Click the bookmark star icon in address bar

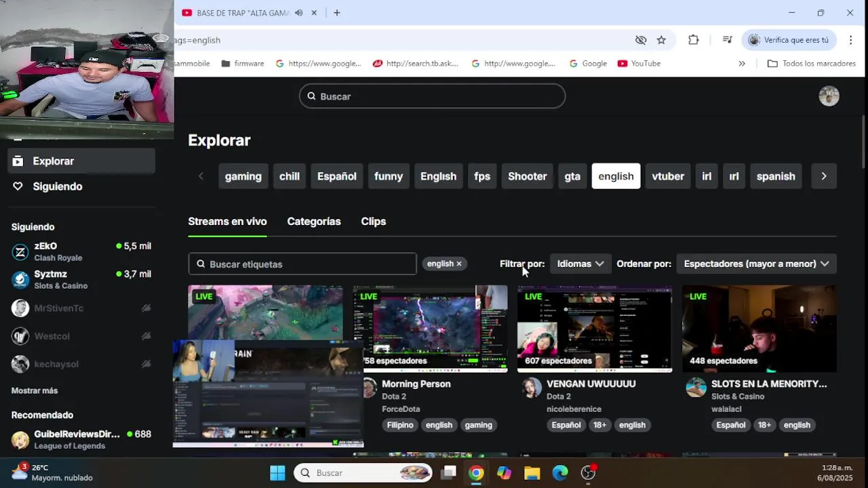[x=661, y=40]
